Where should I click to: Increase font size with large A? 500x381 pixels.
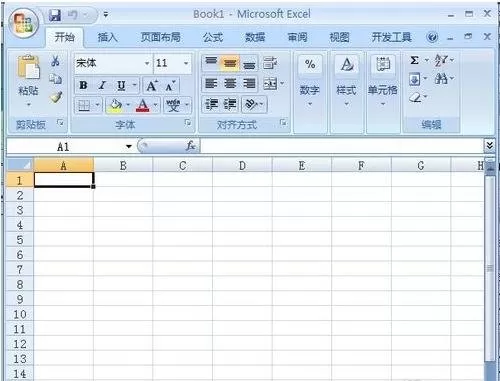pos(152,86)
